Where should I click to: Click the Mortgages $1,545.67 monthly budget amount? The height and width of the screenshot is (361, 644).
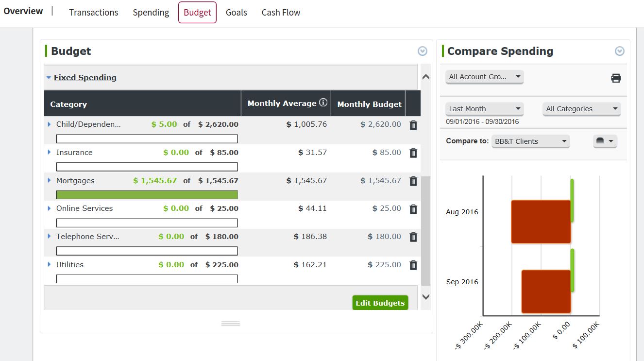click(381, 181)
